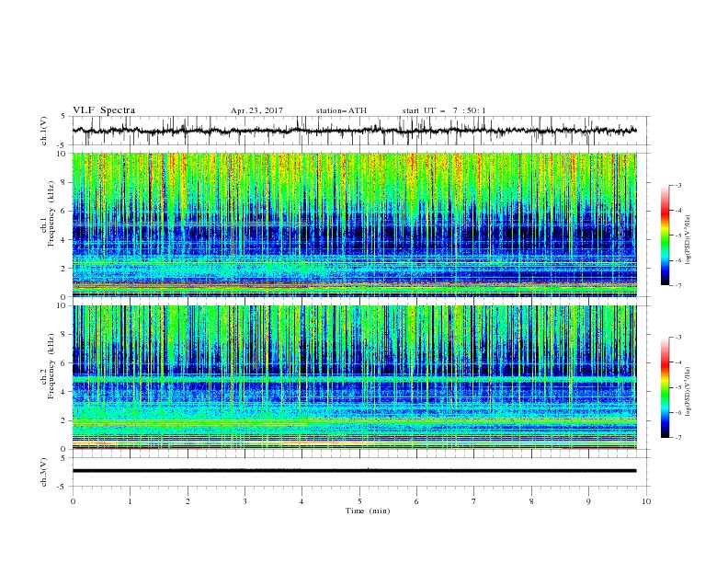Click the ch.3 black waveform trace
The image size is (728, 563).
(x=355, y=471)
